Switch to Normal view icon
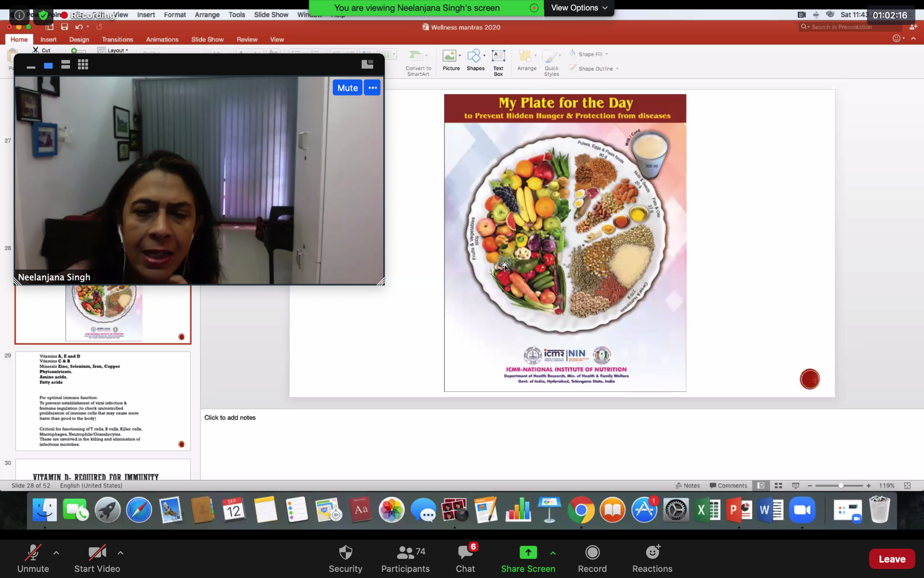 [761, 486]
